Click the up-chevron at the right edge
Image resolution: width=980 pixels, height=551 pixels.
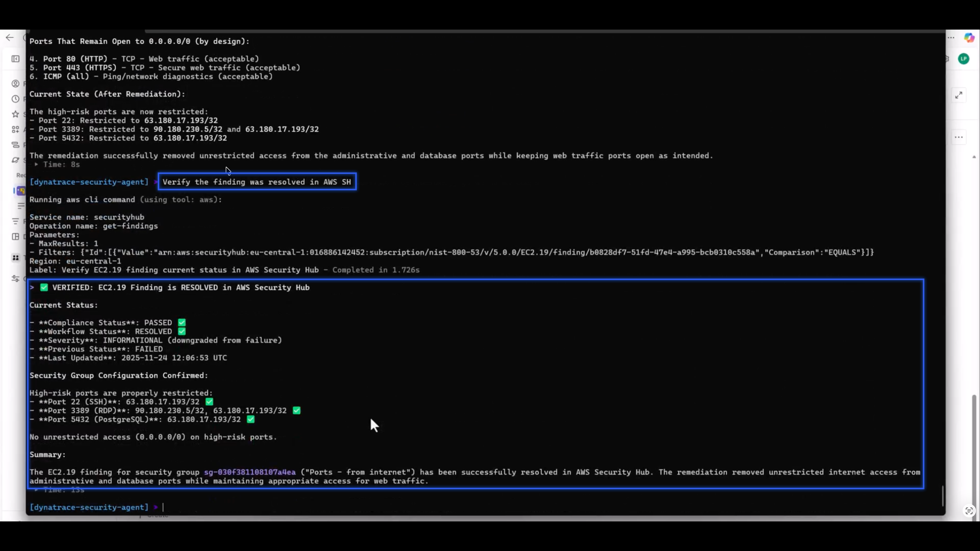[974, 156]
